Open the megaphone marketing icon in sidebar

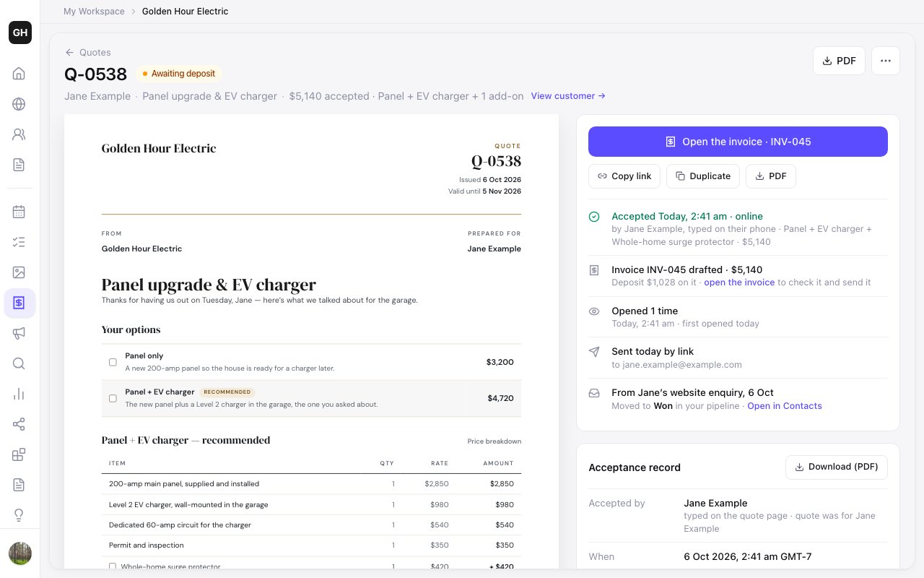(19, 333)
